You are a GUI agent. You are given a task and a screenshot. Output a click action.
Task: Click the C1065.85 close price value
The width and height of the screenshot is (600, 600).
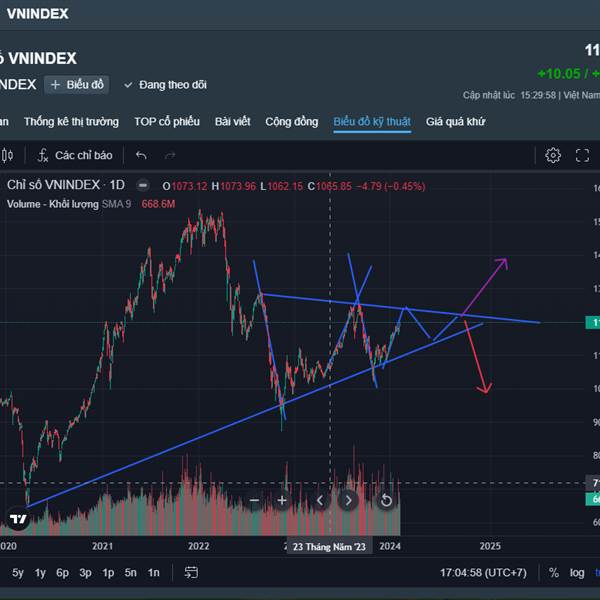[329, 186]
